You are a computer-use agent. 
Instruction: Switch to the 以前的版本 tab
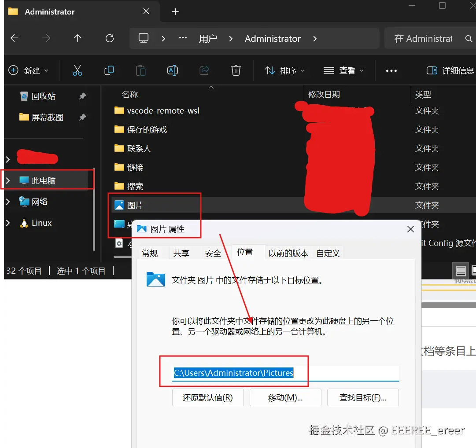point(288,253)
